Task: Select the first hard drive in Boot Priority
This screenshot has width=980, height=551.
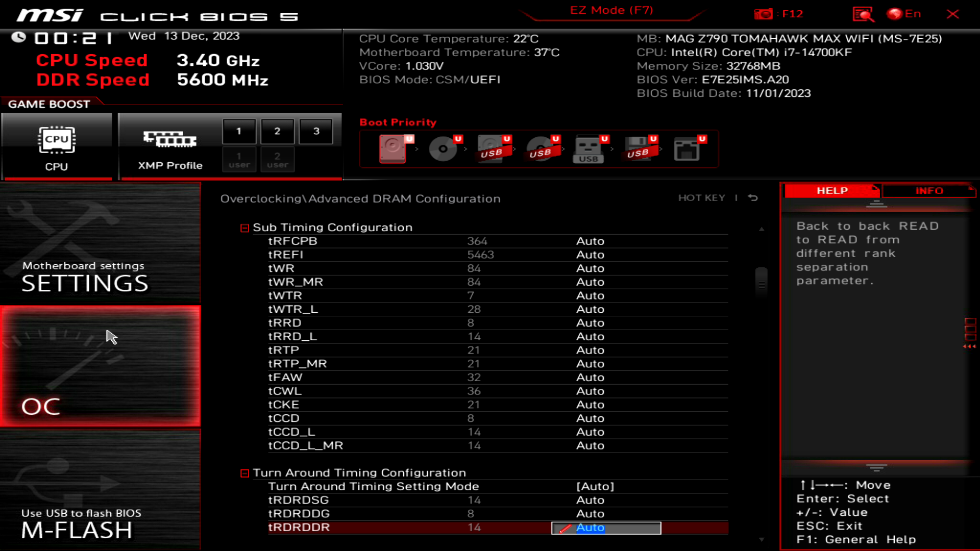Action: click(x=392, y=149)
